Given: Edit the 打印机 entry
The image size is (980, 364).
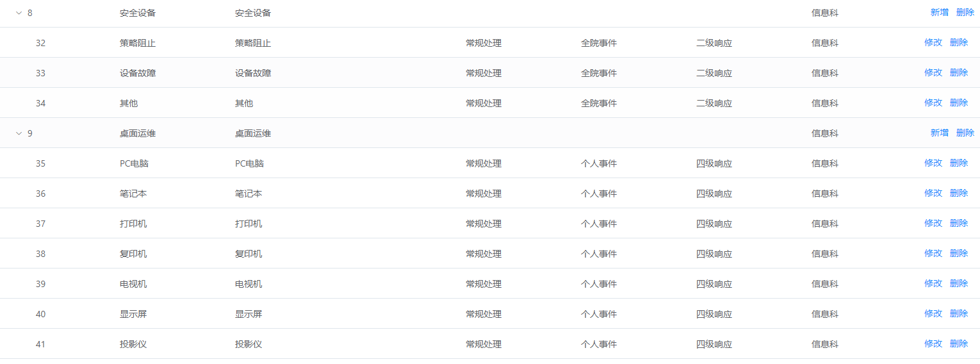Looking at the screenshot, I should (x=933, y=223).
